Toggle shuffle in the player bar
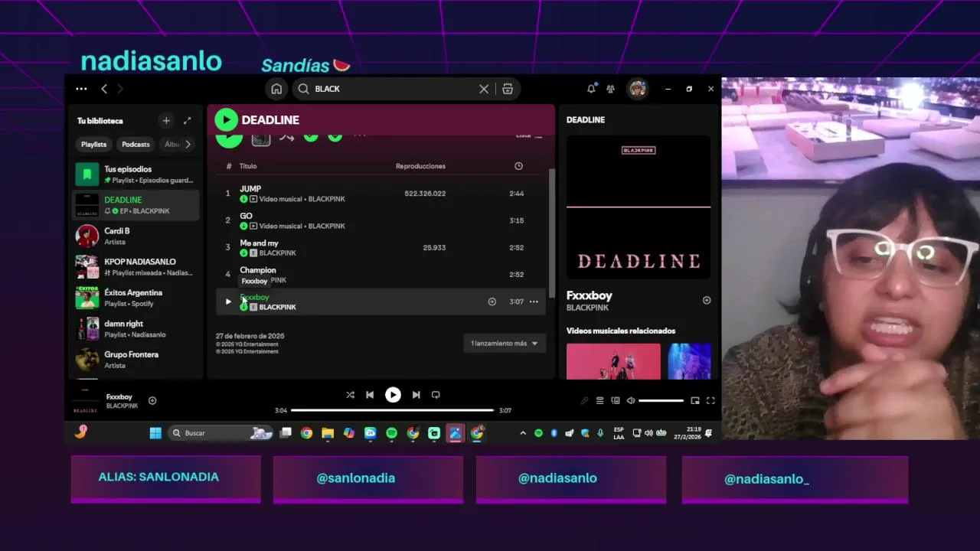This screenshot has width=980, height=551. tap(350, 395)
